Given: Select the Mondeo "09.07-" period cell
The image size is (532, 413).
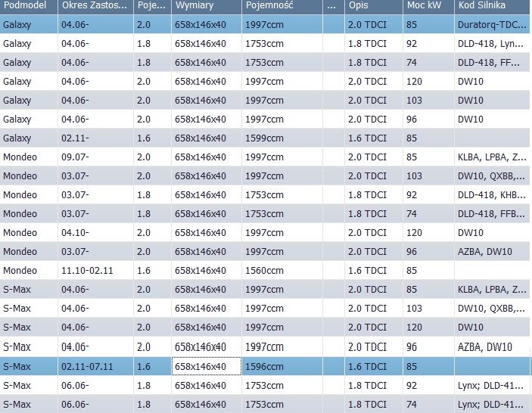Looking at the screenshot, I should [95, 157].
